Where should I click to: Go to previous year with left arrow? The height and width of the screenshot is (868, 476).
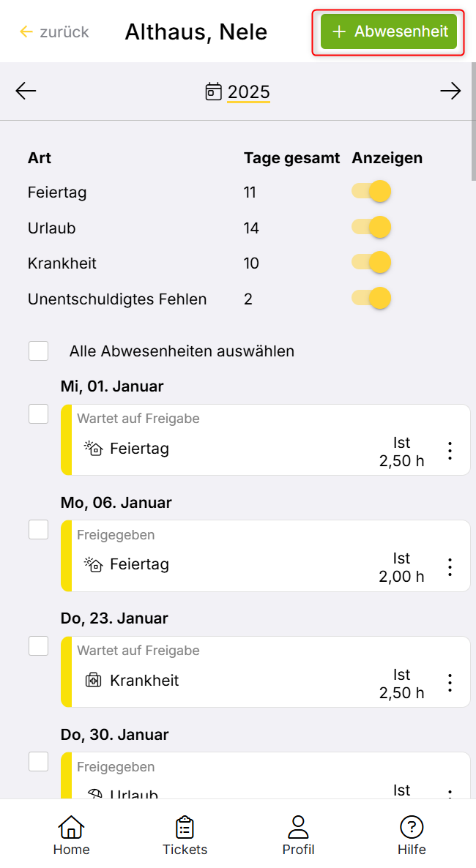[x=26, y=91]
